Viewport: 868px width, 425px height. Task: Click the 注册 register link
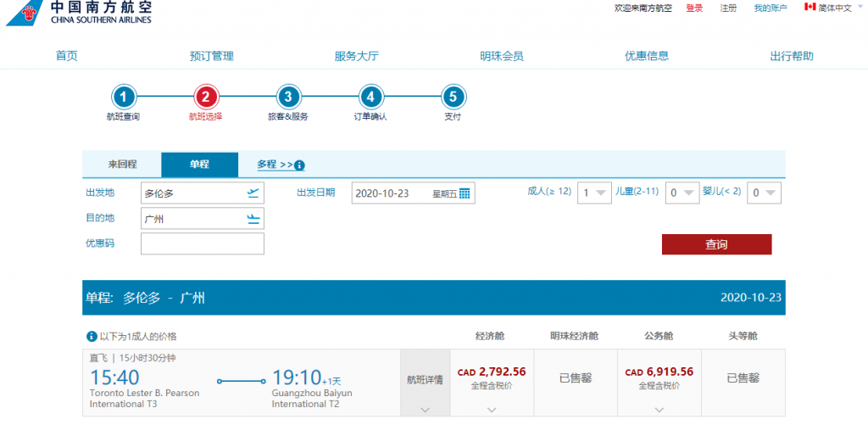[728, 8]
